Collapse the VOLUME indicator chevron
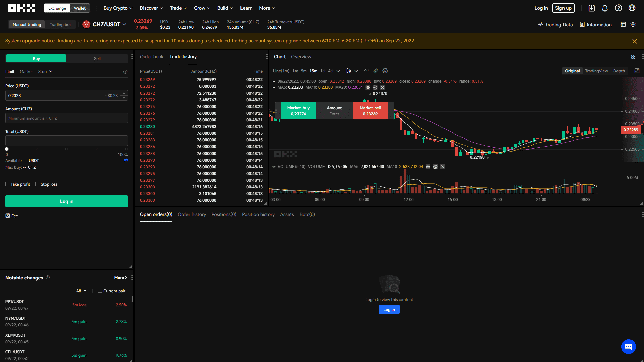Viewport: 644px width, 362px height. click(x=274, y=167)
